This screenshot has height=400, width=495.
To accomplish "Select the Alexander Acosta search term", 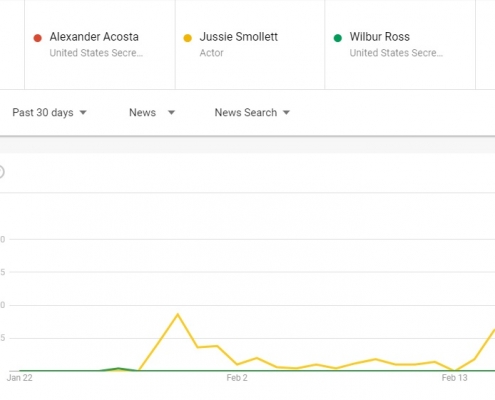I will point(94,37).
